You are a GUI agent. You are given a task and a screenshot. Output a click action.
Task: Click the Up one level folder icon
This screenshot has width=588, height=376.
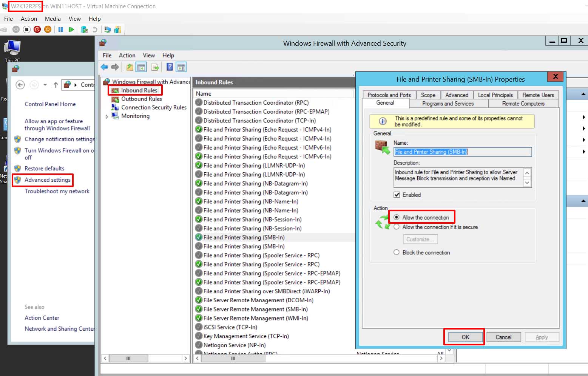pyautogui.click(x=130, y=67)
